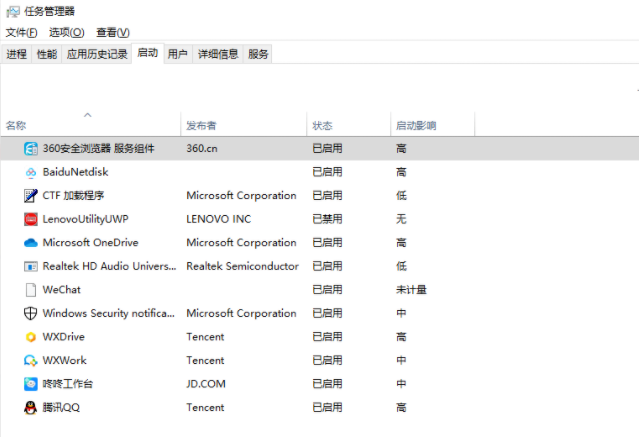The height and width of the screenshot is (437, 640).
Task: Click the 低 impact value for CTF 加载程序
Action: click(401, 195)
